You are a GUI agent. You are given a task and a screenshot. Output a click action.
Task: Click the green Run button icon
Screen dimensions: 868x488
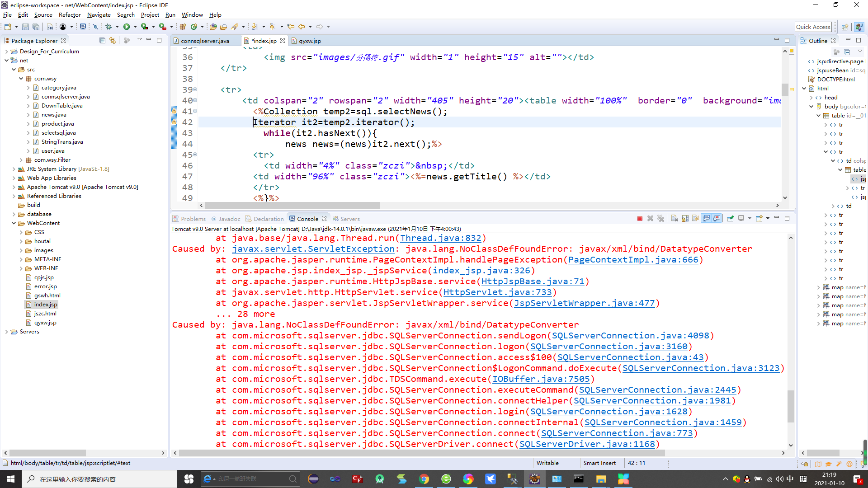tap(127, 27)
